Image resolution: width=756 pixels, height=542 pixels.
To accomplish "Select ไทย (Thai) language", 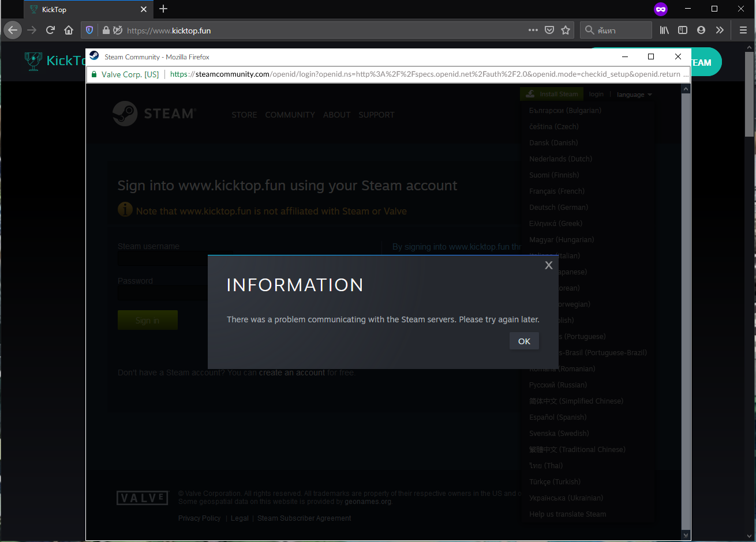I will tap(546, 465).
